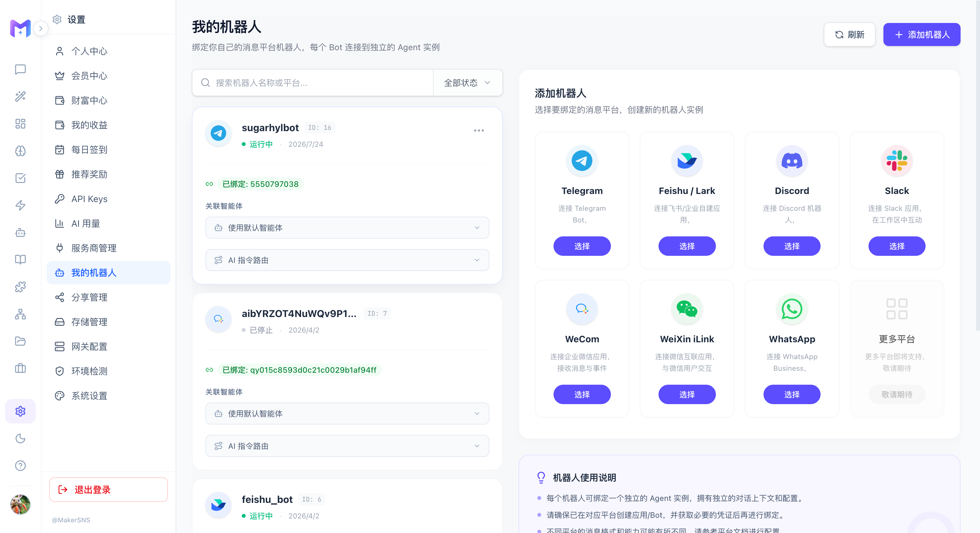Open 系统设置 menu item
This screenshot has height=533, width=980.
109,396
